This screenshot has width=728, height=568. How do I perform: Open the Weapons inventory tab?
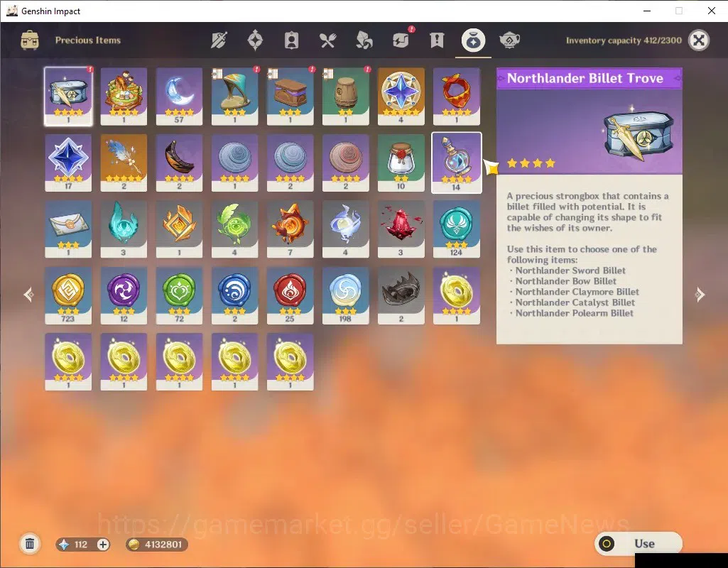tap(219, 40)
